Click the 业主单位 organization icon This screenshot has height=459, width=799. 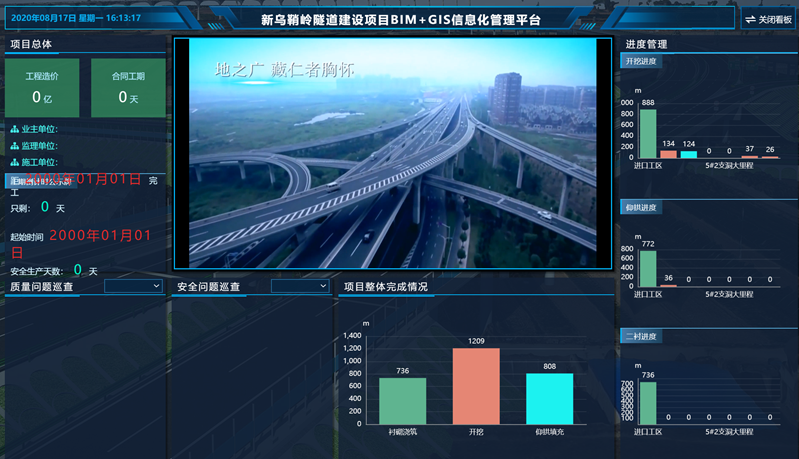coord(14,130)
